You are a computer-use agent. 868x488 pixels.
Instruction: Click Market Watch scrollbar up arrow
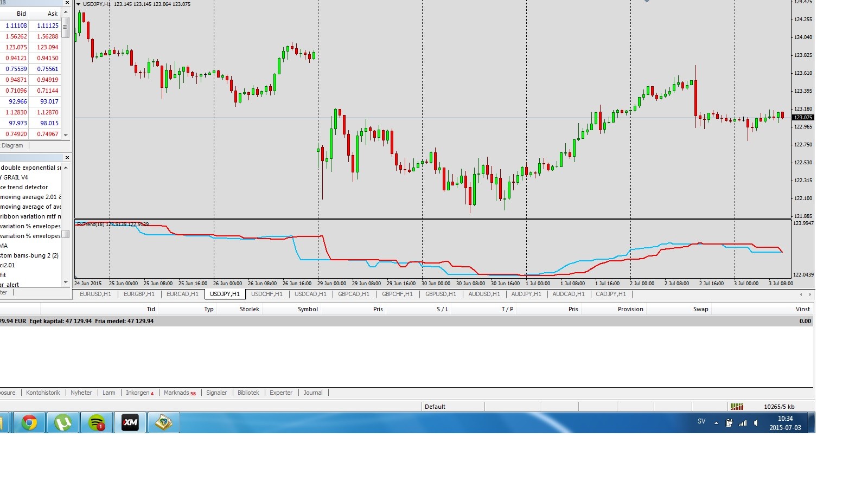[x=66, y=12]
